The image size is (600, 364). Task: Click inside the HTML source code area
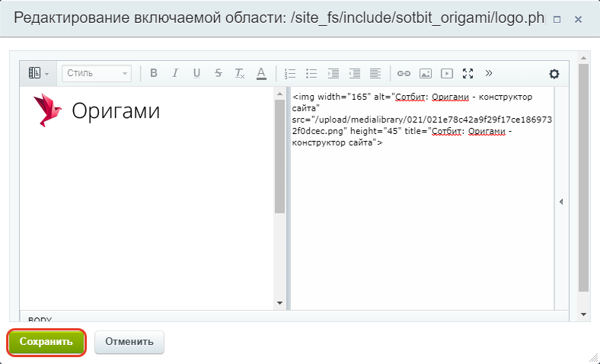pyautogui.click(x=422, y=198)
